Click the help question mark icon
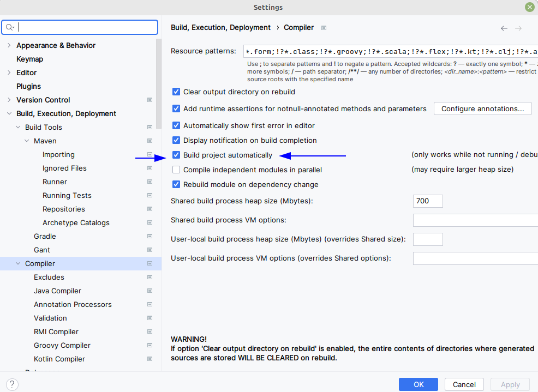Image resolution: width=538 pixels, height=392 pixels. 11,384
